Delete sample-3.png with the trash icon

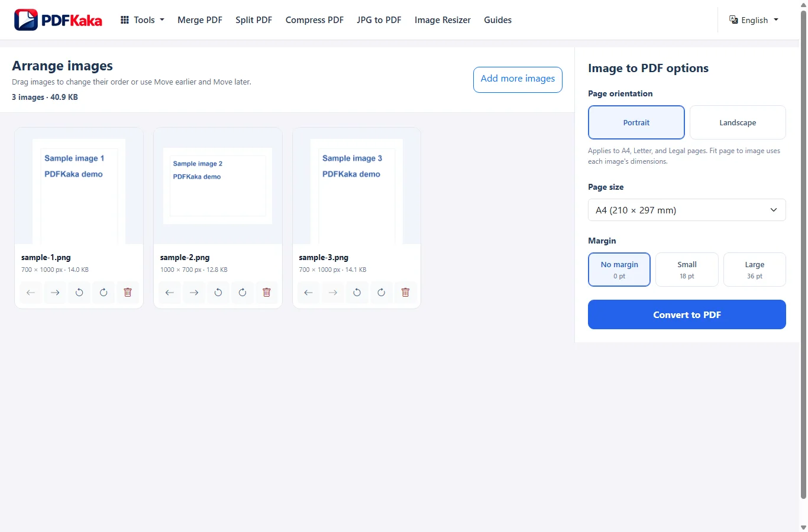point(406,293)
